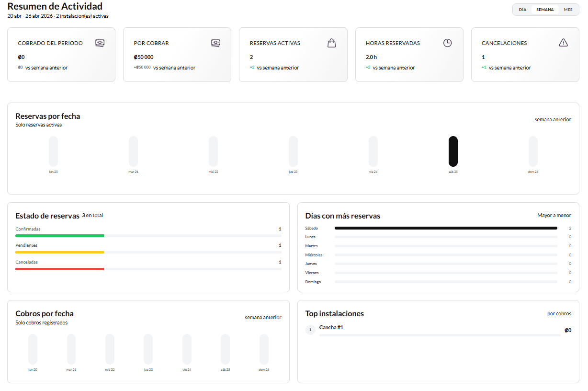Click the 'Resumen de Actividad' heading
The width and height of the screenshot is (588, 391).
pyautogui.click(x=55, y=6)
